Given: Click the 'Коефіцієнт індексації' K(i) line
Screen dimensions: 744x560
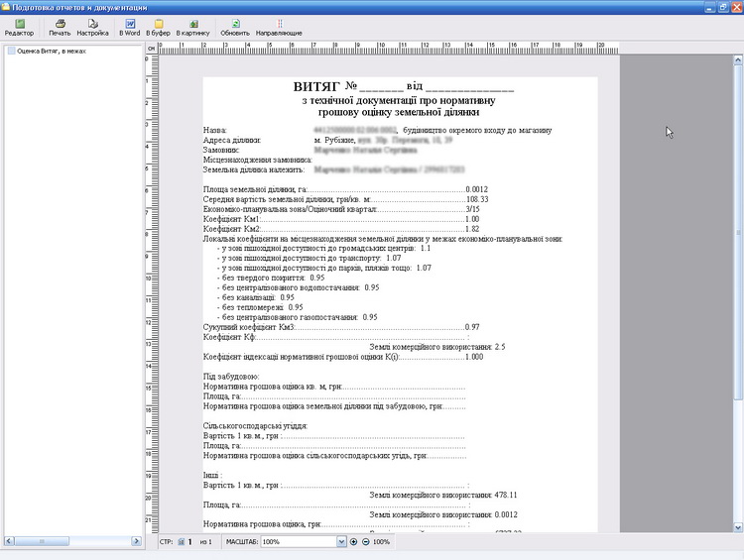Looking at the screenshot, I should pyautogui.click(x=343, y=357).
